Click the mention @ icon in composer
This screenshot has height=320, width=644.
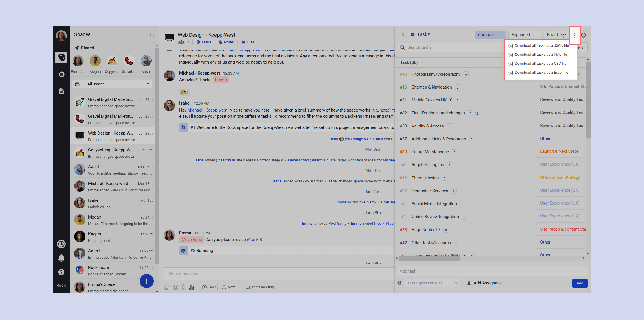(175, 287)
